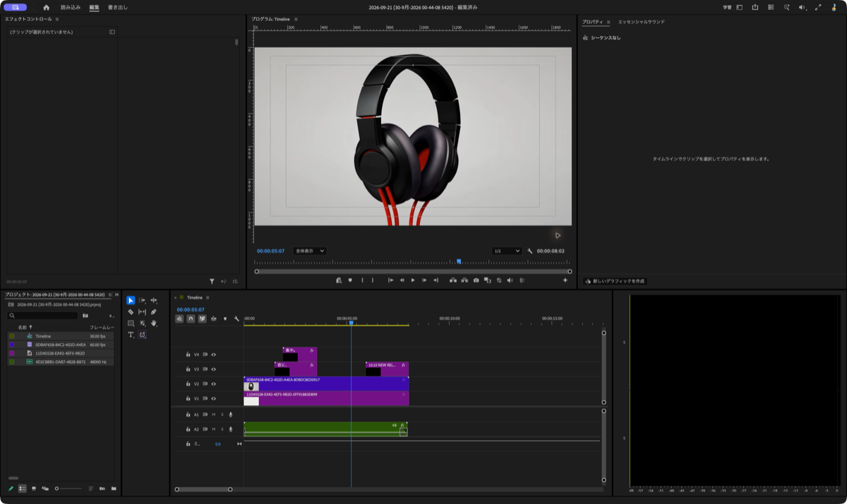The width and height of the screenshot is (847, 504).
Task: Go to the Home screen icon
Action: (47, 7)
